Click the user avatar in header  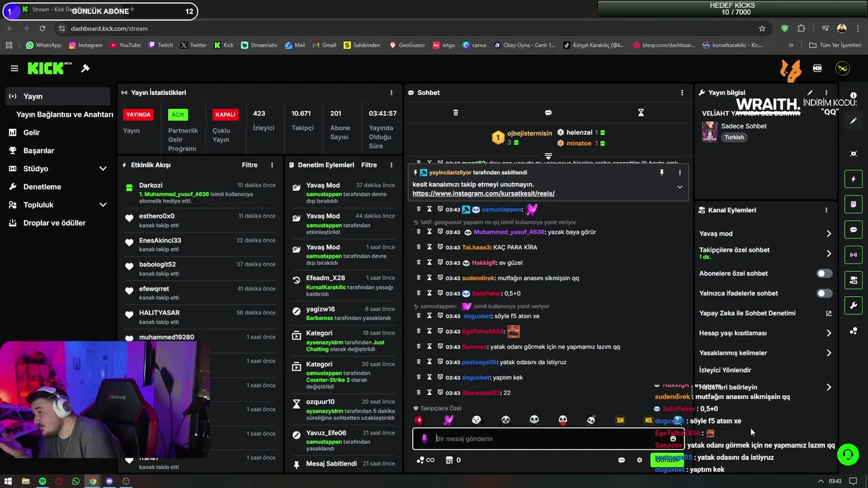(842, 68)
